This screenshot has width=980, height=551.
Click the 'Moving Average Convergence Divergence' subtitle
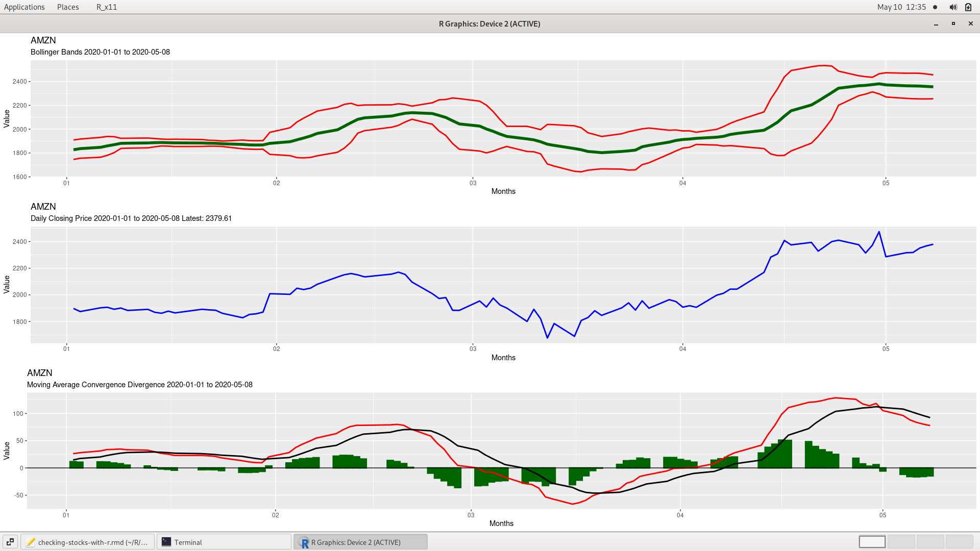(x=140, y=385)
